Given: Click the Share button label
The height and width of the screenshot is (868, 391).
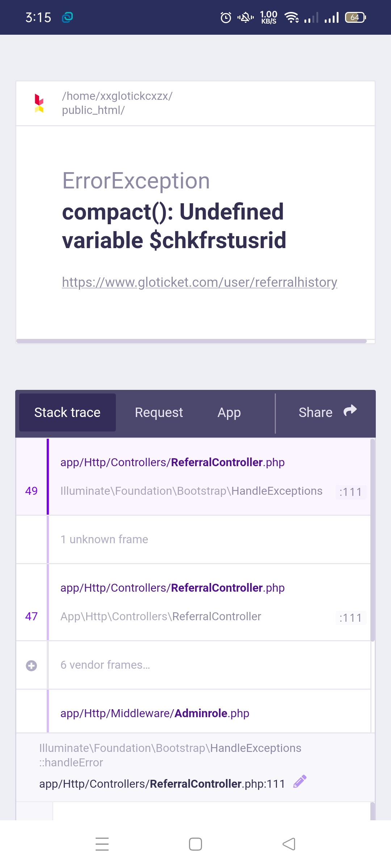Looking at the screenshot, I should tap(315, 412).
